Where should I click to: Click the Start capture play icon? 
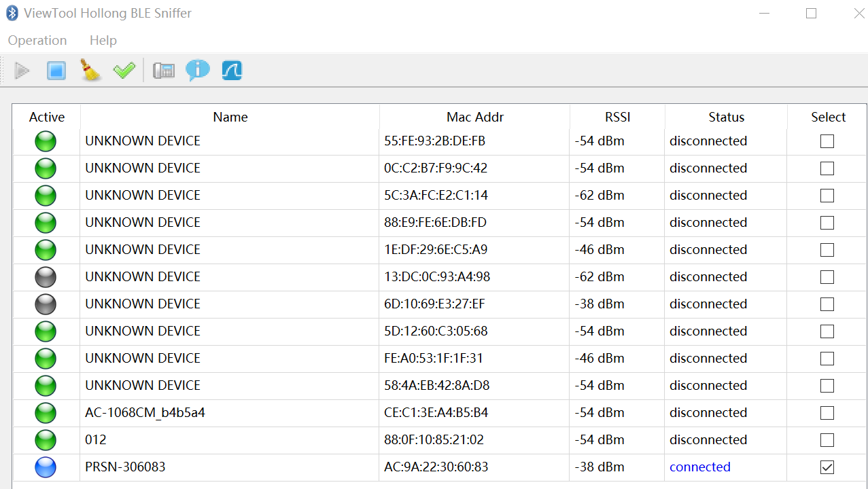click(22, 70)
